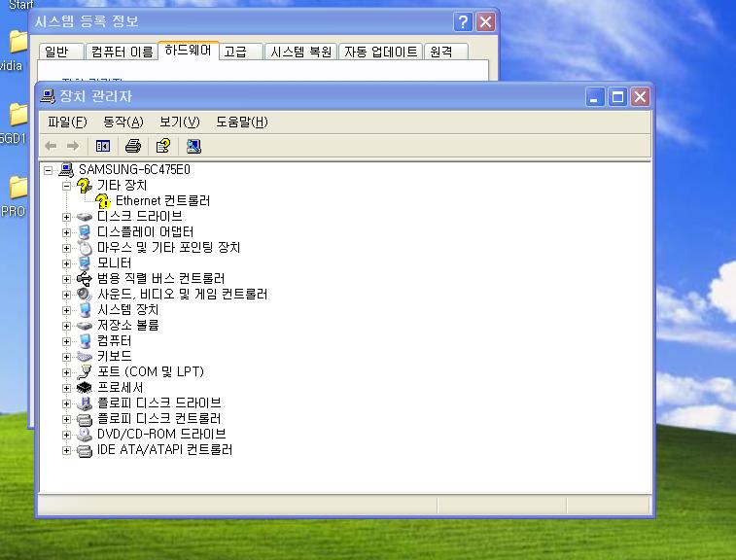Close the 시스템 등록 정보 dialog
Image resolution: width=736 pixels, height=560 pixels.
pyautogui.click(x=486, y=21)
